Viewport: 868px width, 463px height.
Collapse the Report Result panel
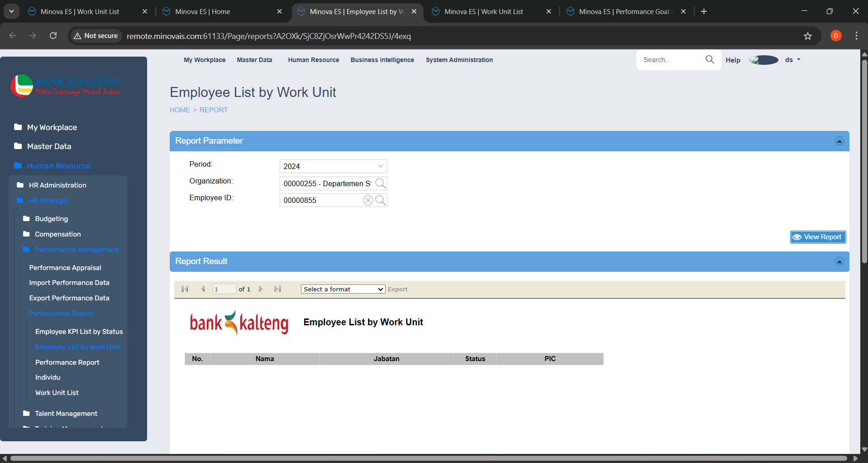pyautogui.click(x=839, y=261)
